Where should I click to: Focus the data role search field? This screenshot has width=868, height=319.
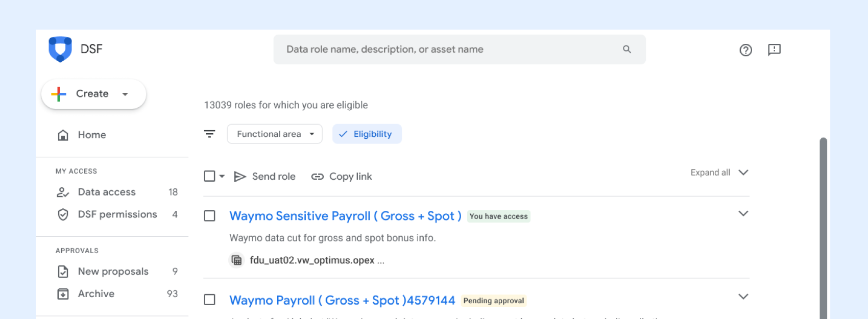(x=460, y=50)
